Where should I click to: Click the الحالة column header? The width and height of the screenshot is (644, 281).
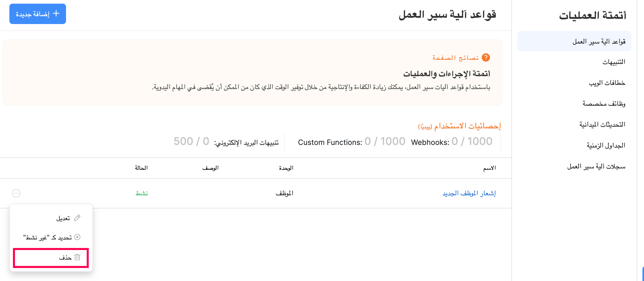(x=141, y=168)
